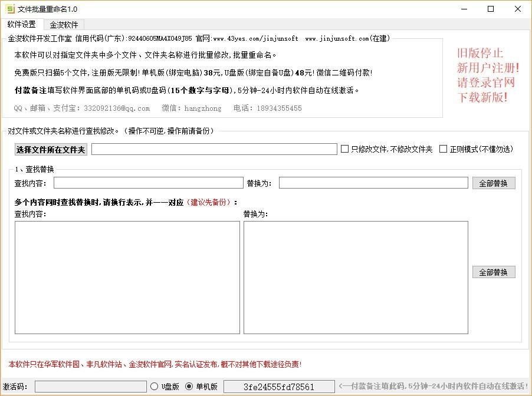Open the 金浚软件 tab
532x396 pixels.
[64, 25]
